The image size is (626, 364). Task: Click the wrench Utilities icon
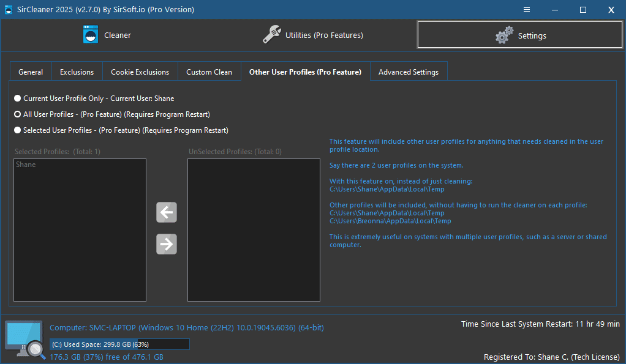(x=272, y=34)
